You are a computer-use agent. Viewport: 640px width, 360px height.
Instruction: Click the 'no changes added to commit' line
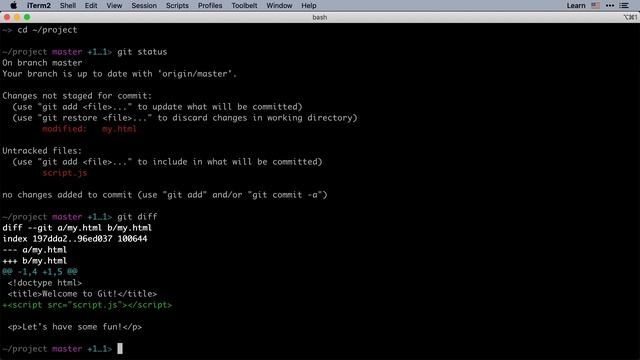click(165, 195)
